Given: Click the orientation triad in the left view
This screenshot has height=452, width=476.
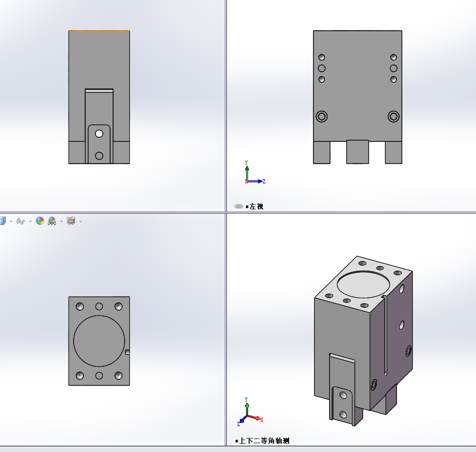Looking at the screenshot, I should [x=255, y=172].
